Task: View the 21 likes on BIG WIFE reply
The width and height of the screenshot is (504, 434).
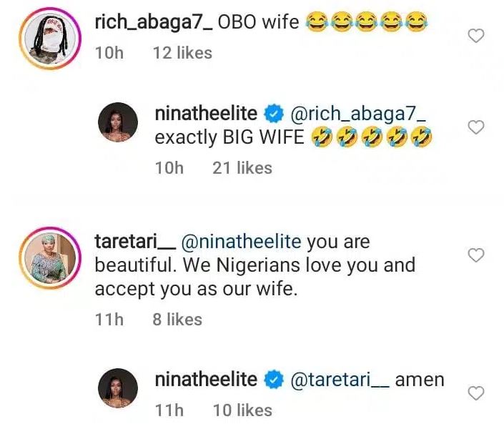Action: 242,167
